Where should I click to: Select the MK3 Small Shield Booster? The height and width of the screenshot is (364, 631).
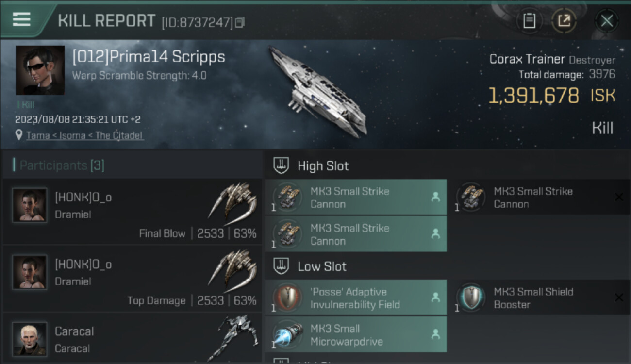click(x=539, y=298)
